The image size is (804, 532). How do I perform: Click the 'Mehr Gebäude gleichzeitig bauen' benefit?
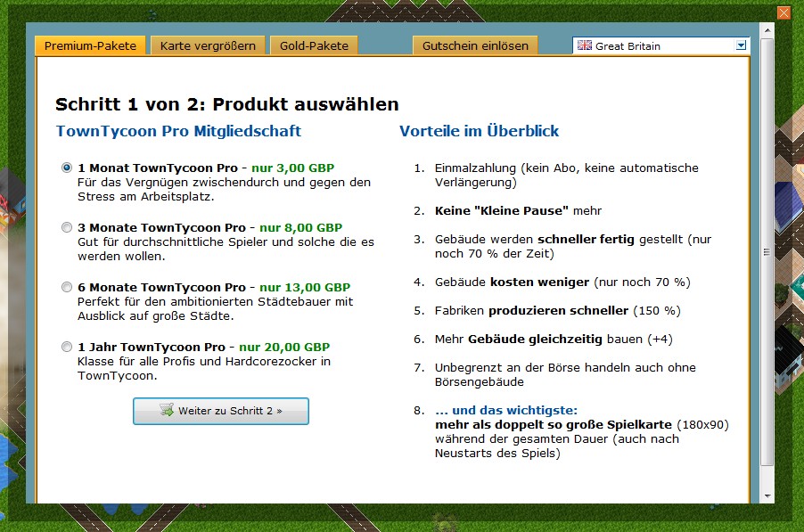(554, 340)
